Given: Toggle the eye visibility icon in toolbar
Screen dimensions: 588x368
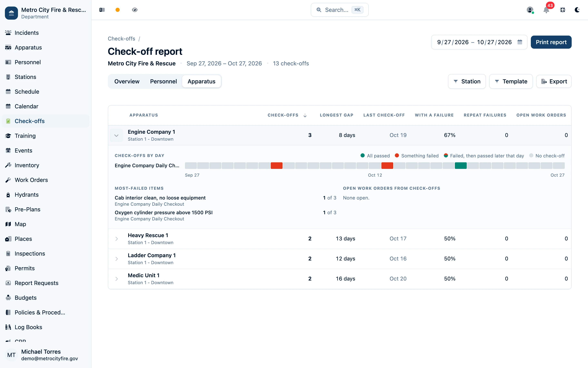Looking at the screenshot, I should point(135,10).
